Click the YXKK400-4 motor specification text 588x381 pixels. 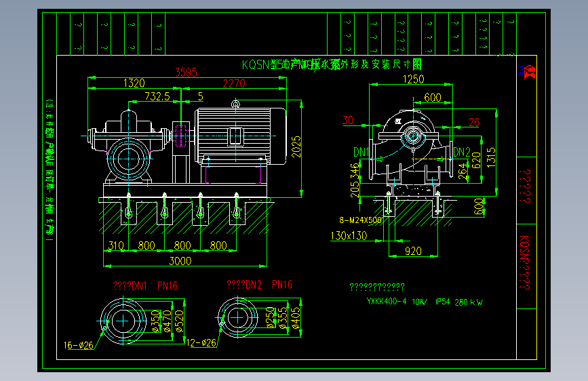pos(387,301)
